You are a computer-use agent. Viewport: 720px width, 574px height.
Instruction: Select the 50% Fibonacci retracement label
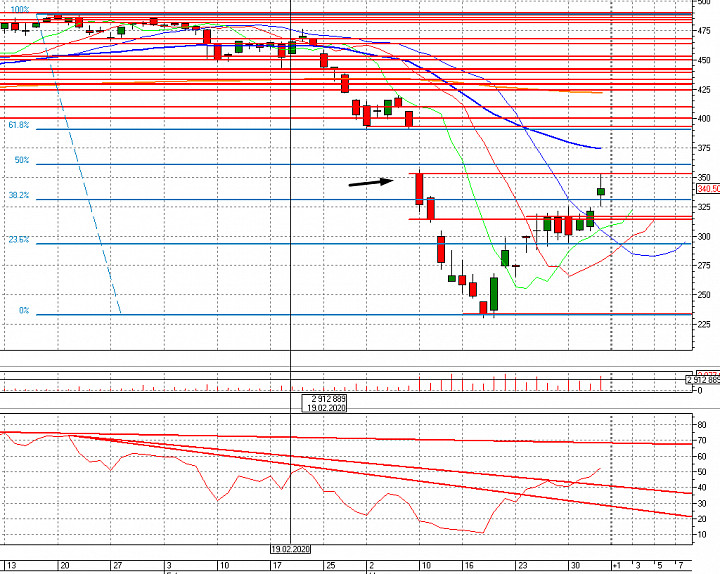[22, 160]
